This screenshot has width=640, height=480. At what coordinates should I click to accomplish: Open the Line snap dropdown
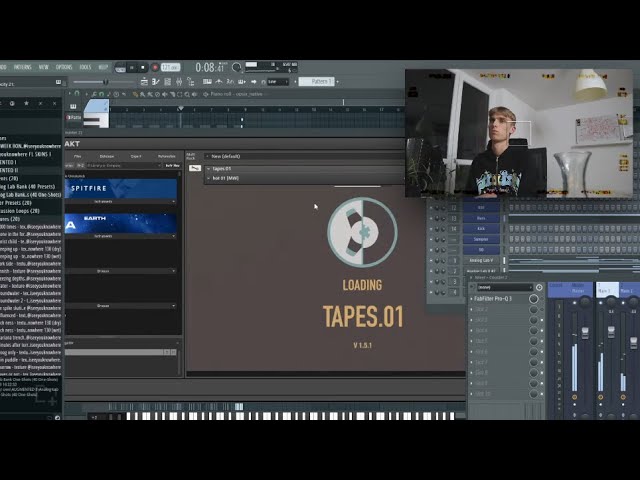pyautogui.click(x=278, y=82)
